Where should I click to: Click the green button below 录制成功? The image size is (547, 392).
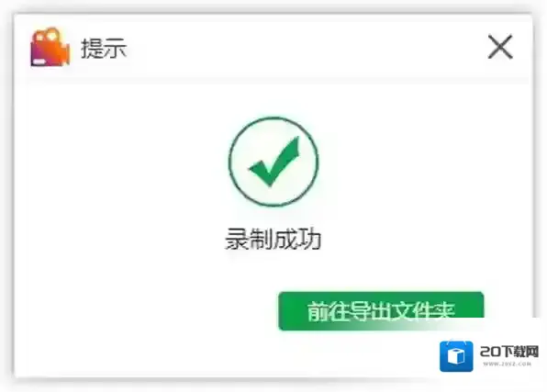pyautogui.click(x=381, y=311)
